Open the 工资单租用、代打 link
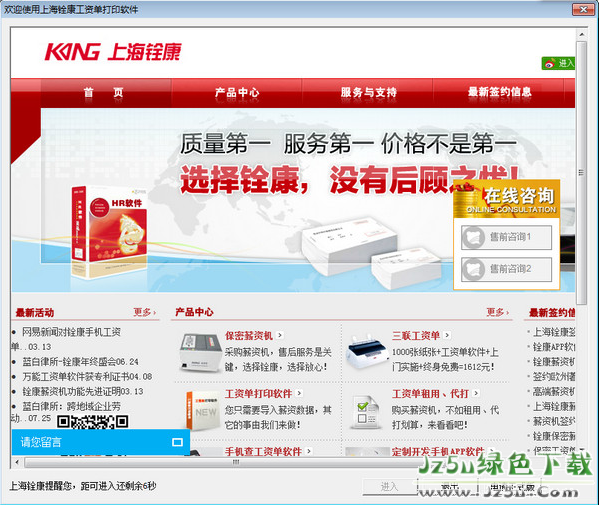Image resolution: width=599 pixels, height=505 pixels. pos(430,393)
